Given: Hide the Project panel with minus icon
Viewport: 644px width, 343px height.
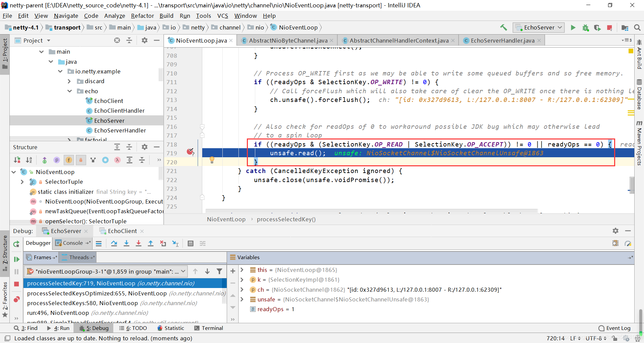Looking at the screenshot, I should click(x=157, y=40).
